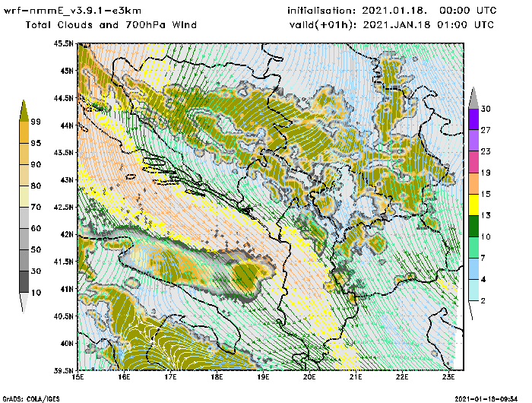Select the light blue 4–7 wind swatch
Screen dimensions: 532x403
473,268
